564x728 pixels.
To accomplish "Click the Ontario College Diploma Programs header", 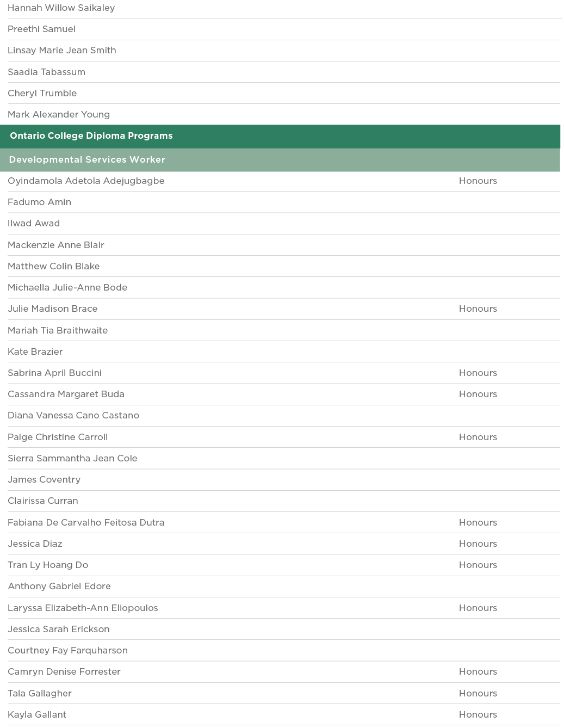I will (91, 136).
